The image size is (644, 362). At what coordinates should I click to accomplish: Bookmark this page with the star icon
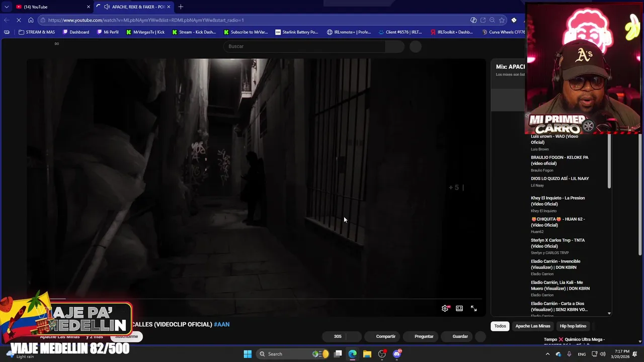coord(502,20)
